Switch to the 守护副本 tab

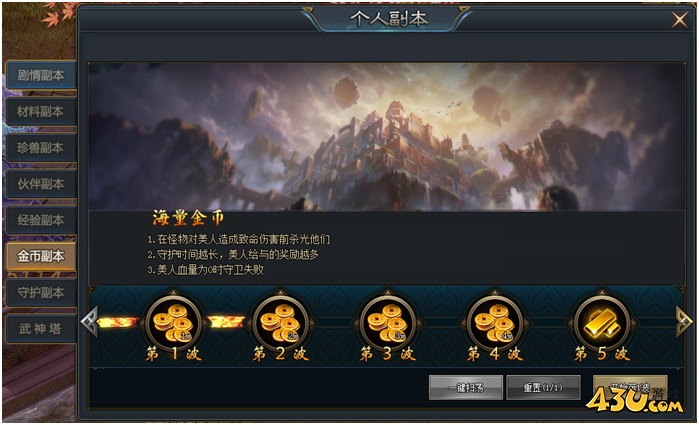click(x=41, y=293)
